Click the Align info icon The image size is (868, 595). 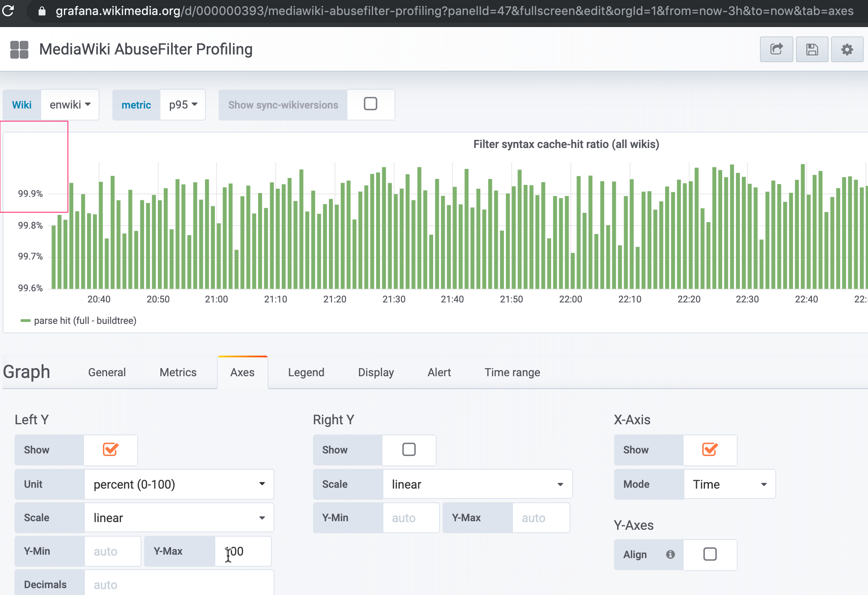(670, 554)
